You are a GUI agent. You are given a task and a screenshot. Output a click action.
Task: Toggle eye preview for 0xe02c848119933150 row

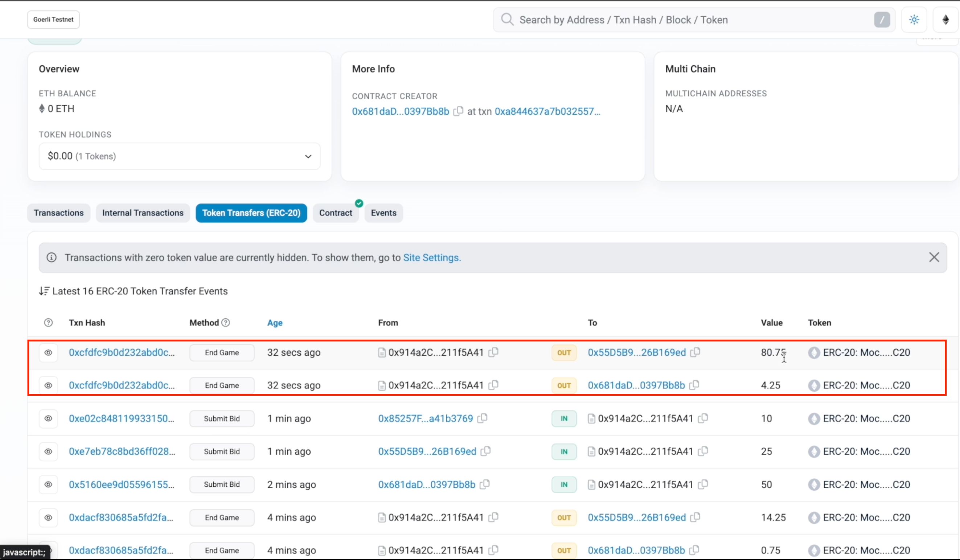click(x=48, y=418)
